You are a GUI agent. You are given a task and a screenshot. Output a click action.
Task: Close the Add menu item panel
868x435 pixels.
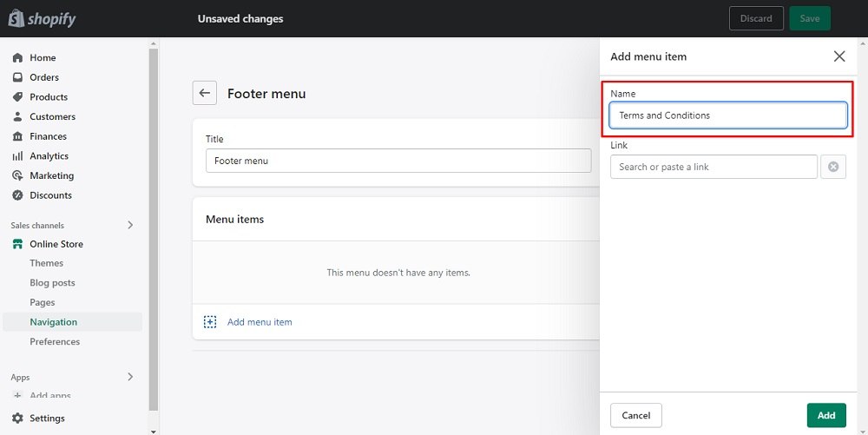click(839, 56)
